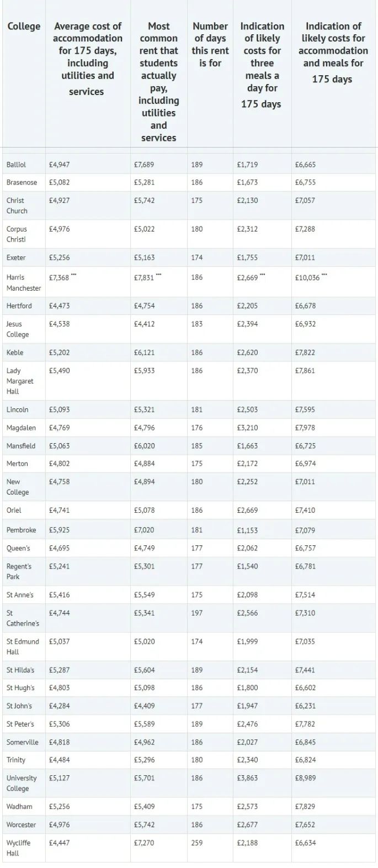Viewport: 378px width, 868px height.
Task: Select the 'Number of days this rent is for' header
Action: click(210, 44)
